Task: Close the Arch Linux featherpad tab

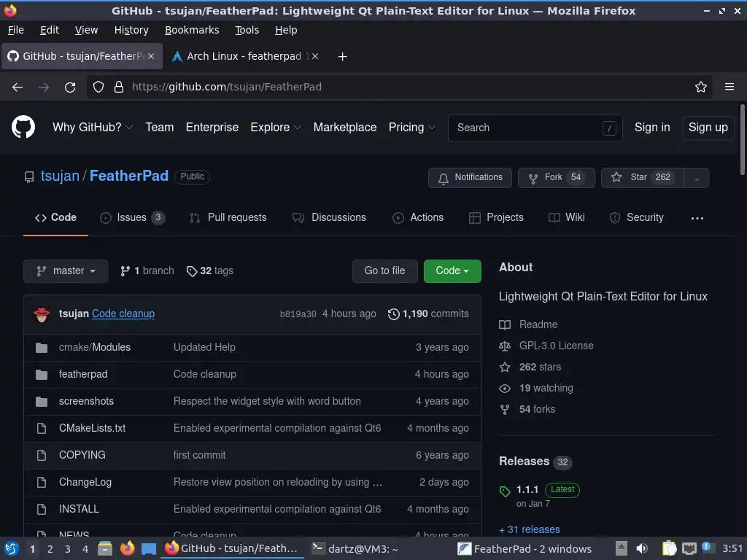Action: [x=315, y=56]
